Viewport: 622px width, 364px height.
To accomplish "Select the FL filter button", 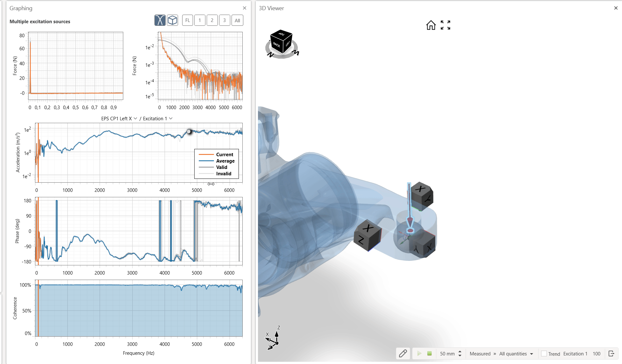I will 188,20.
